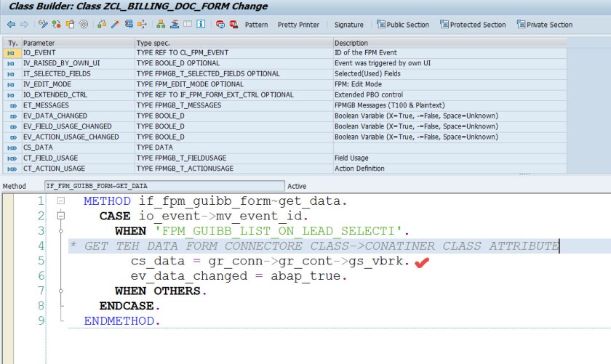Show the navigation window icon
The image size is (611, 364).
click(x=174, y=25)
